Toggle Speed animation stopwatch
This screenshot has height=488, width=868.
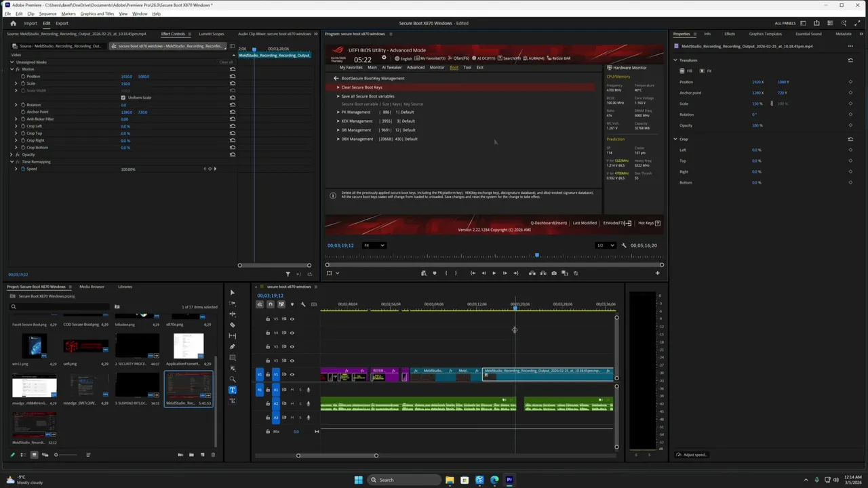[x=22, y=169]
